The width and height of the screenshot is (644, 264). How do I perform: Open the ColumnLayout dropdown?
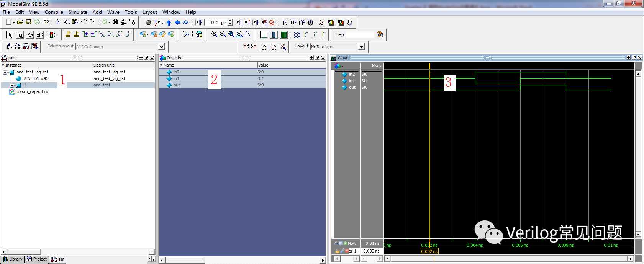[x=161, y=47]
